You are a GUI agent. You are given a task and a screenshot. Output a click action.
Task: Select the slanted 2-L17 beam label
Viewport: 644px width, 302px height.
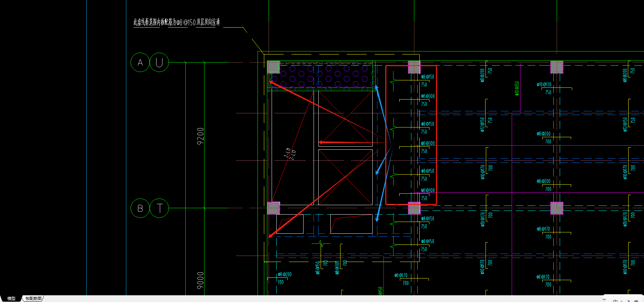click(x=290, y=154)
